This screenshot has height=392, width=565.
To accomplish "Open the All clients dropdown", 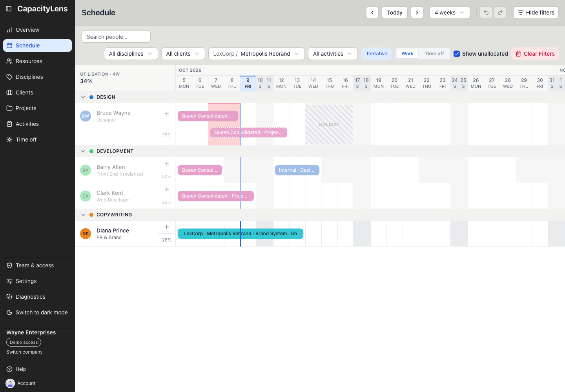I will tap(183, 54).
